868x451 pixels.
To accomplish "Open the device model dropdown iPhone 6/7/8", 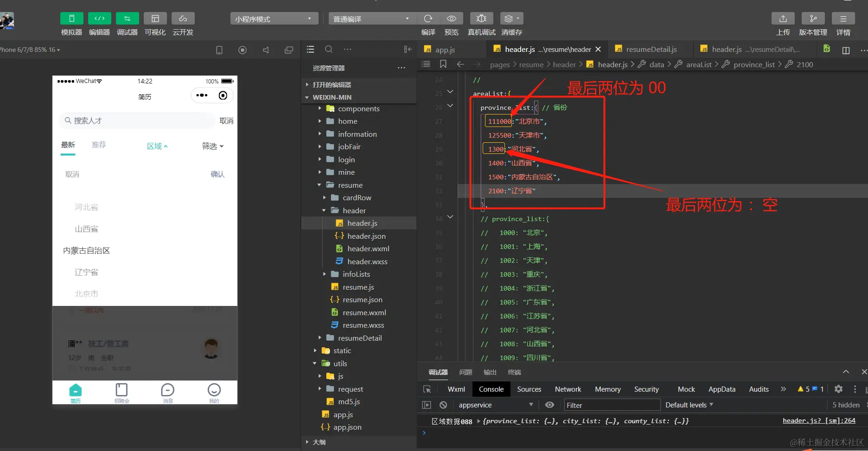I will [x=30, y=50].
